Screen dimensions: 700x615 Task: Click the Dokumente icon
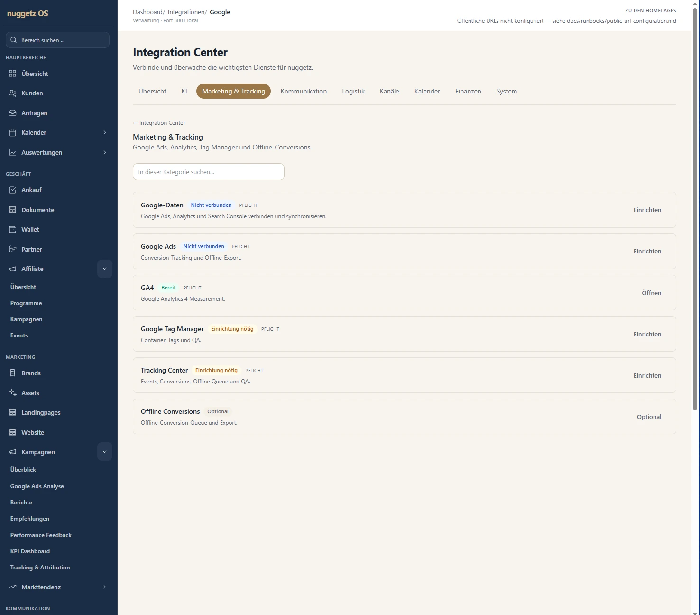coord(13,210)
